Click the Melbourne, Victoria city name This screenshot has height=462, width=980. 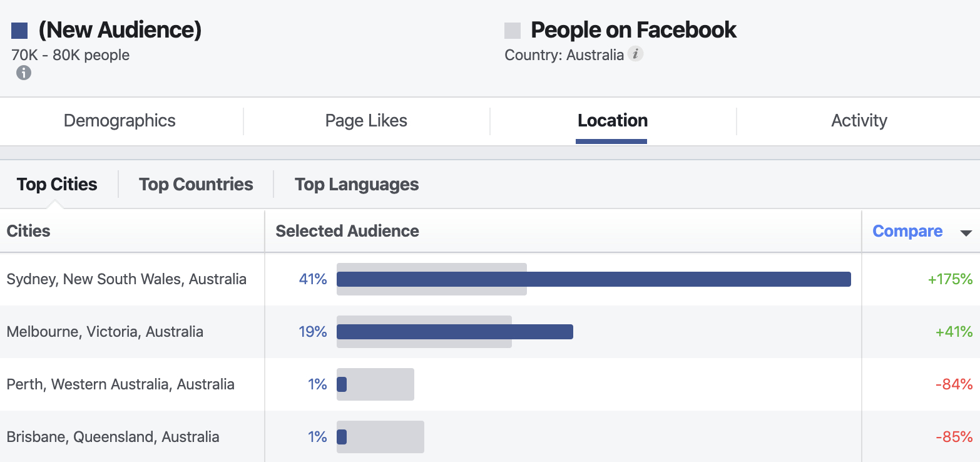tap(105, 332)
